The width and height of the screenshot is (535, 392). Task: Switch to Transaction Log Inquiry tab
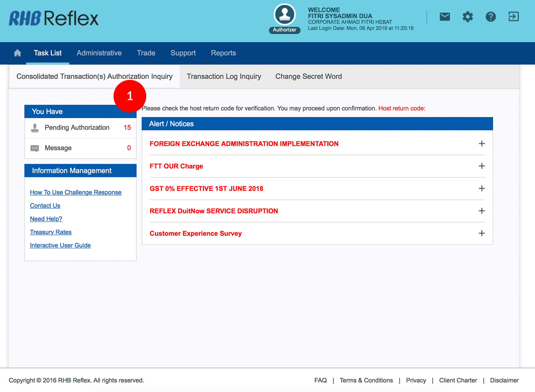pos(224,77)
